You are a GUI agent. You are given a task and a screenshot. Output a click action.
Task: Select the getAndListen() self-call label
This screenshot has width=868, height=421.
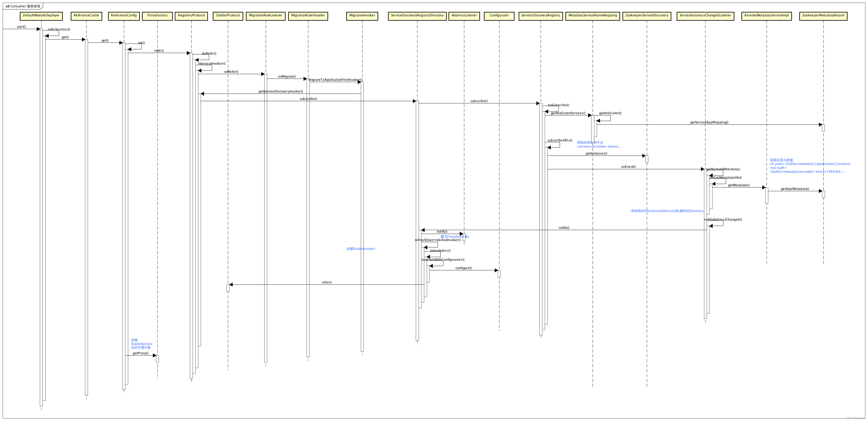[610, 113]
